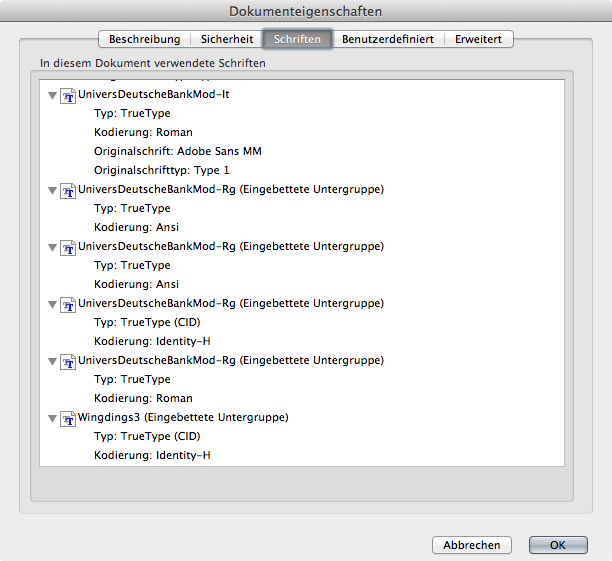Image resolution: width=612 pixels, height=561 pixels.
Task: Click 'Originalschrift: Adobe Sans MM' row
Action: pyautogui.click(x=178, y=151)
